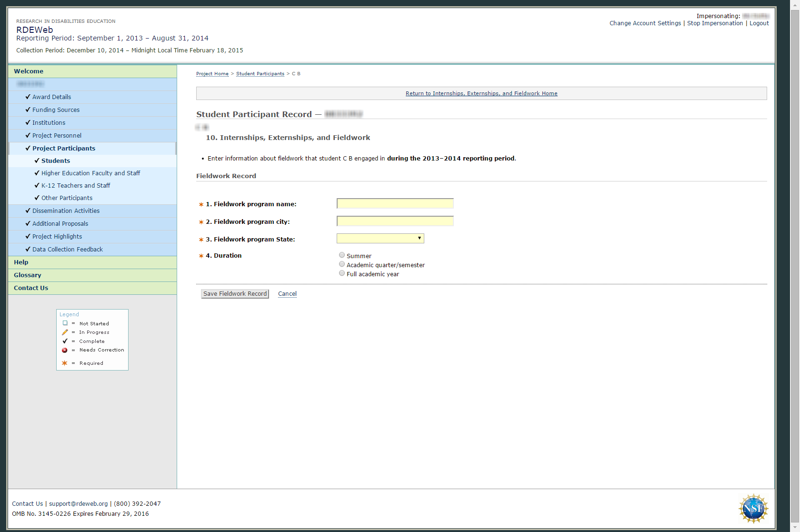Focus the Fieldwork program name field
The width and height of the screenshot is (800, 532).
395,204
